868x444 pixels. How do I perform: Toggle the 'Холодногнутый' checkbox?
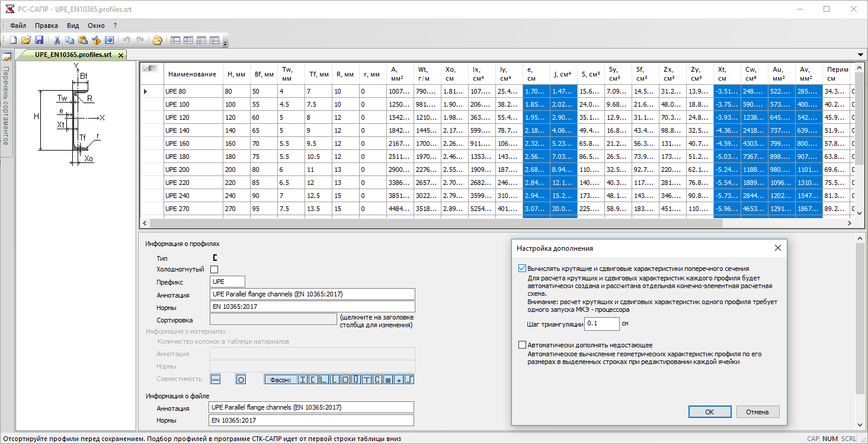(214, 269)
